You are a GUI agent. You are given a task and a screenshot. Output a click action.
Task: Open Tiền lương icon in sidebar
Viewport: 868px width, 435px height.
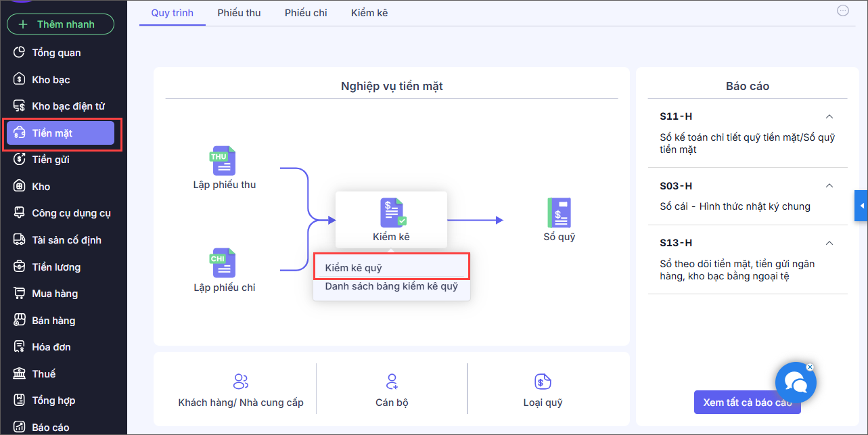[20, 267]
